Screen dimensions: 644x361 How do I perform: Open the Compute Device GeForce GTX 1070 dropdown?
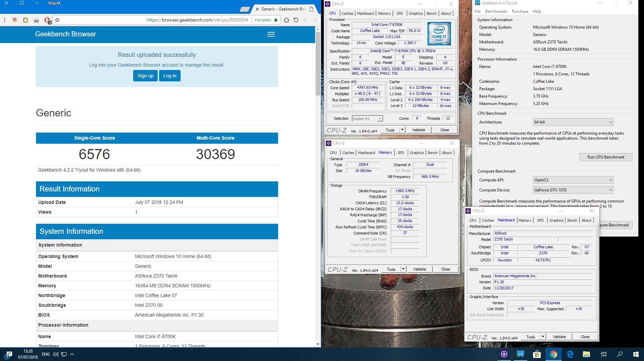573,190
